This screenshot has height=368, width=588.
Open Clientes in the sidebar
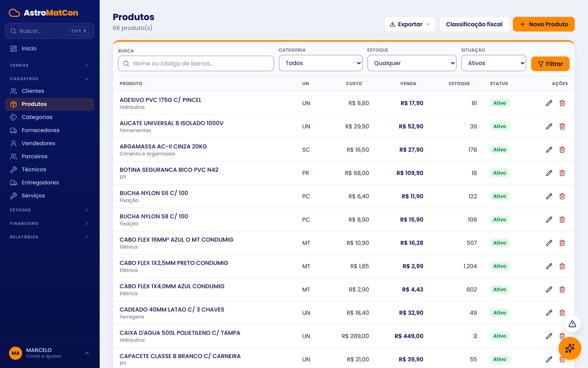tap(50, 91)
